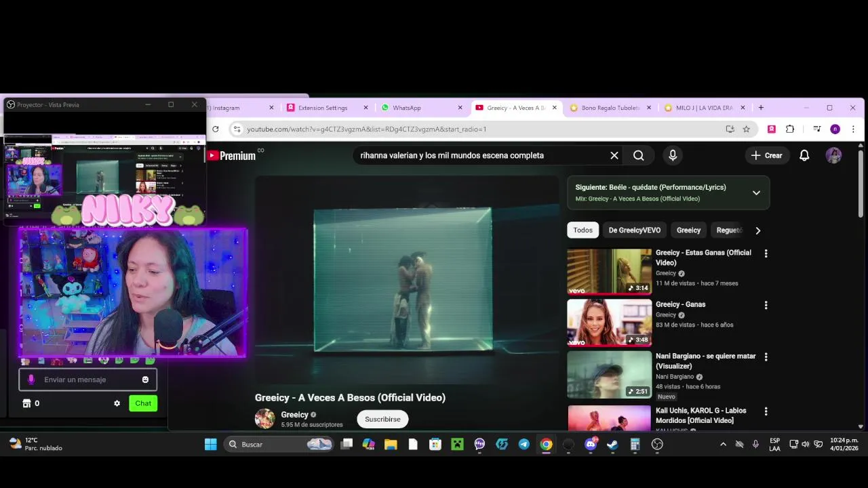Click the YouTube search magnifier button

(x=639, y=155)
